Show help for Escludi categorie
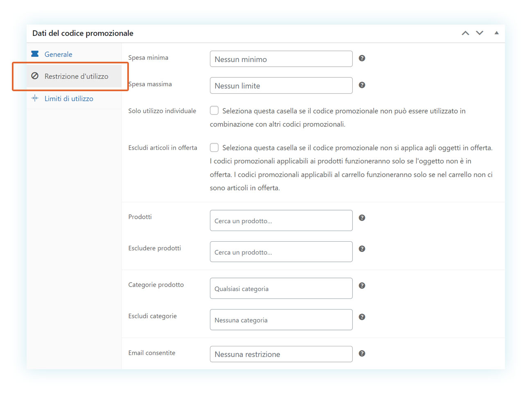532x395 pixels. 362,317
